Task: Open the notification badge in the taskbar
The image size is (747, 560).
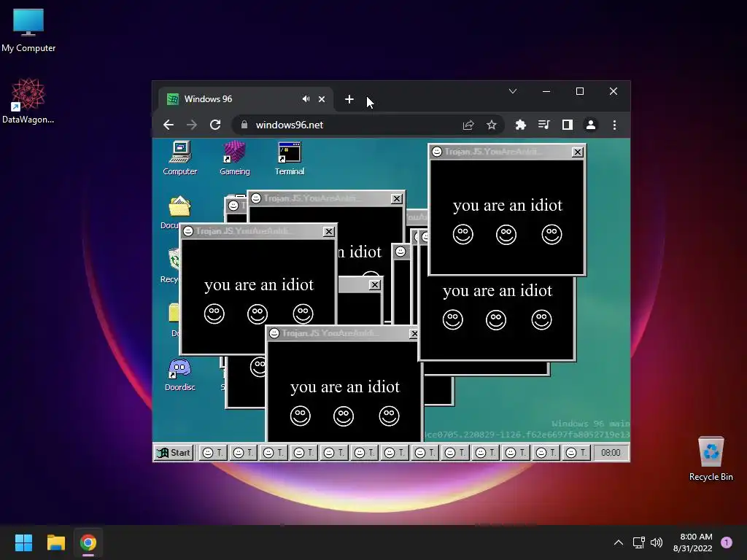Action: click(x=727, y=542)
